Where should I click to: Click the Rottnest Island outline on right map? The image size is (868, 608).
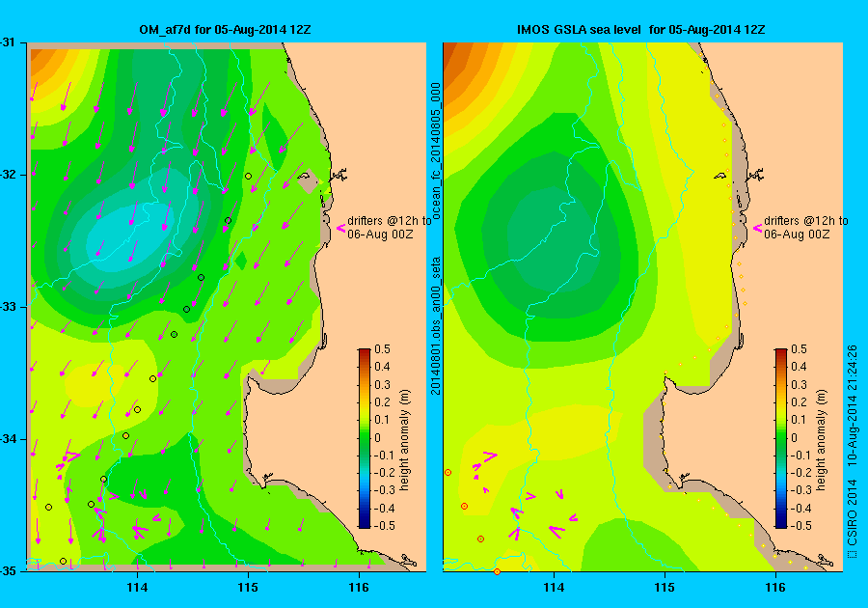click(x=719, y=177)
